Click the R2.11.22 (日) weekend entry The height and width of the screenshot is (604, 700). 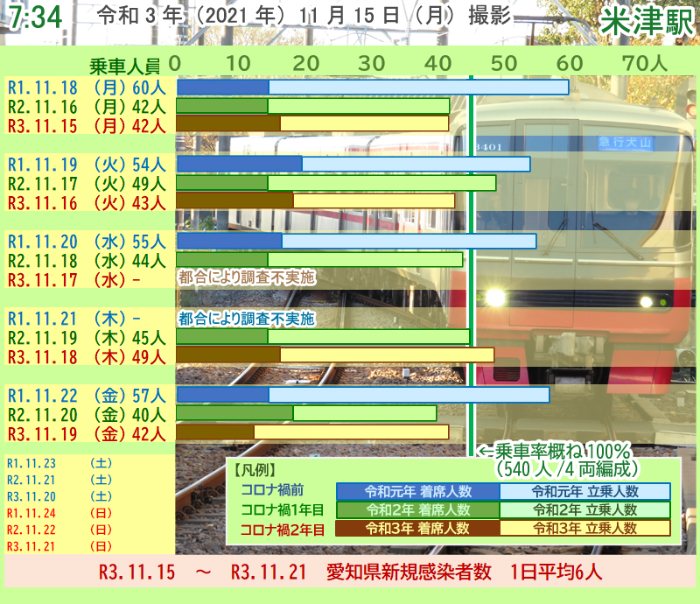(x=59, y=530)
